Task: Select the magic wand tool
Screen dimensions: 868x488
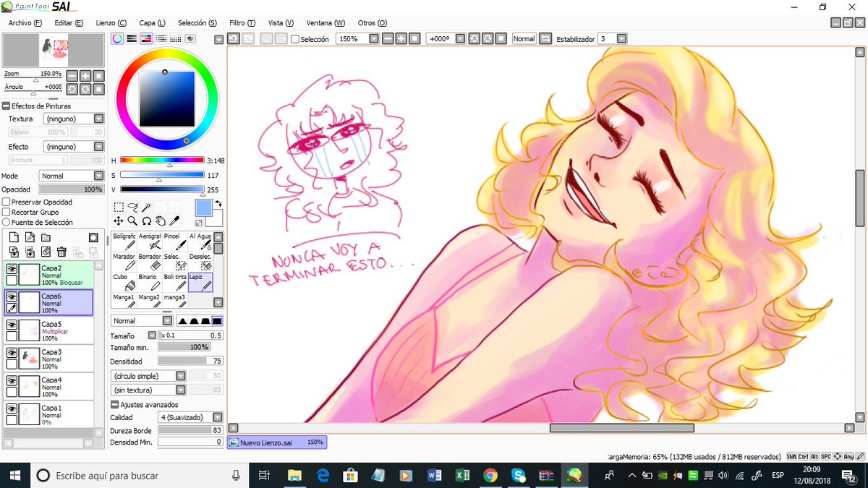Action: click(146, 207)
